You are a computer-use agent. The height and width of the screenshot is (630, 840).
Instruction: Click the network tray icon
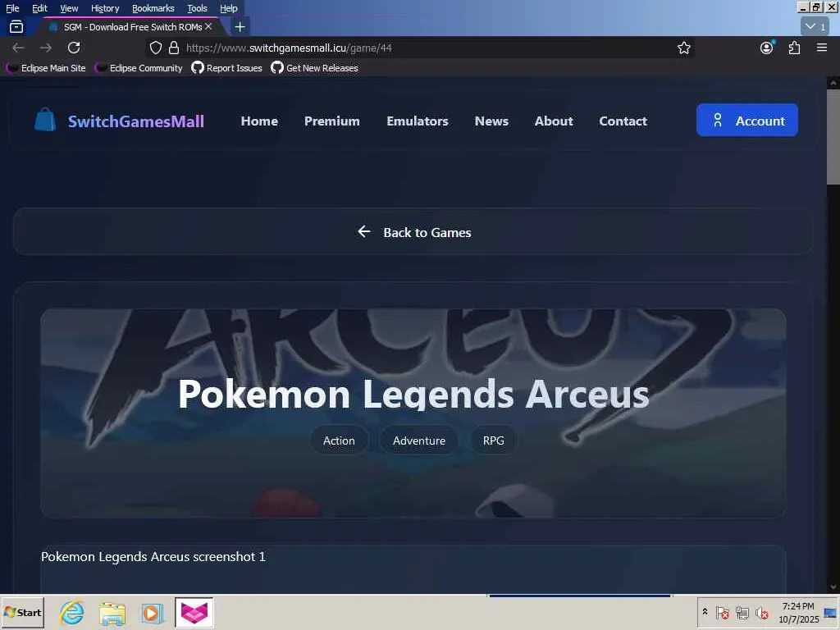pyautogui.click(x=742, y=612)
